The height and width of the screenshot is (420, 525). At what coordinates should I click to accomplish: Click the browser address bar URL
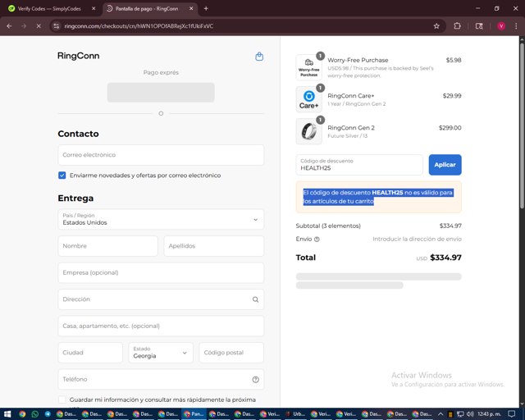coord(139,26)
